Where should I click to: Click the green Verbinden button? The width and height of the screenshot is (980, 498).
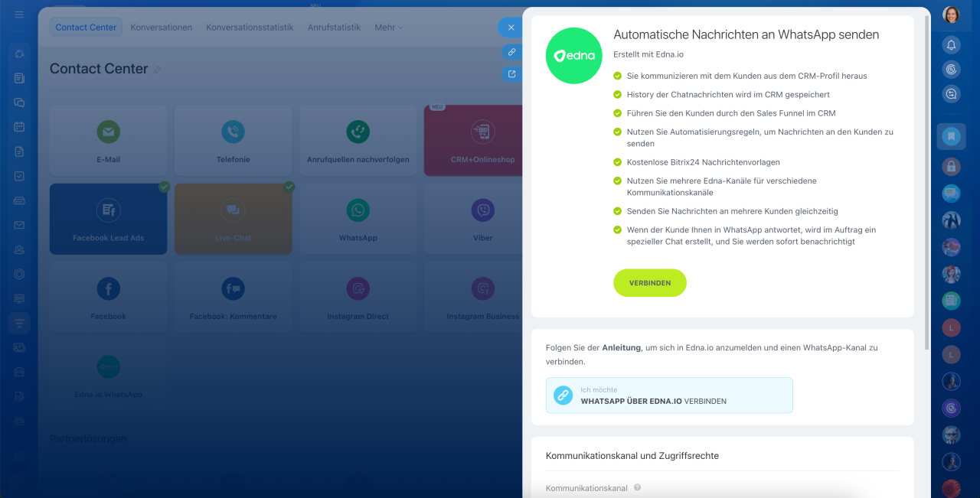tap(649, 283)
